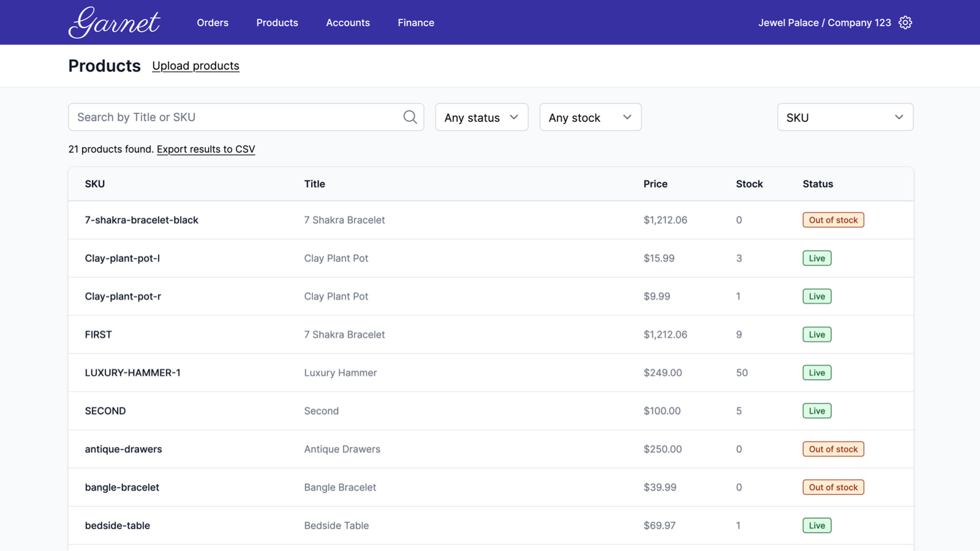This screenshot has height=551, width=980.
Task: Open the settings gear icon
Action: pos(905,22)
